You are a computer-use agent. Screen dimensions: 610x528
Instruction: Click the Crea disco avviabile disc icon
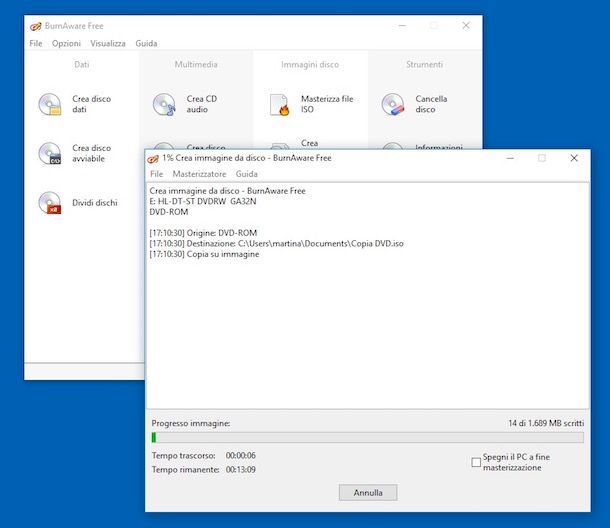50,153
